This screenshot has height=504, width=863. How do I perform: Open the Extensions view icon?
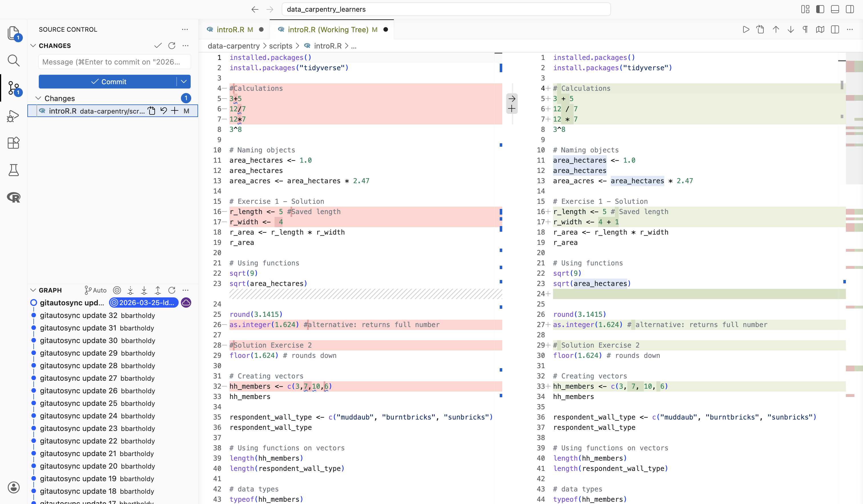[13, 143]
